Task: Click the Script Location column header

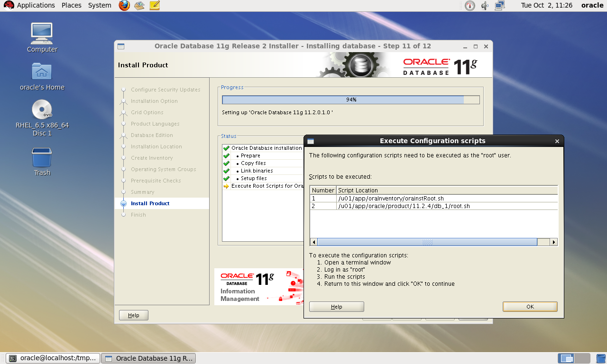Action: tap(446, 190)
